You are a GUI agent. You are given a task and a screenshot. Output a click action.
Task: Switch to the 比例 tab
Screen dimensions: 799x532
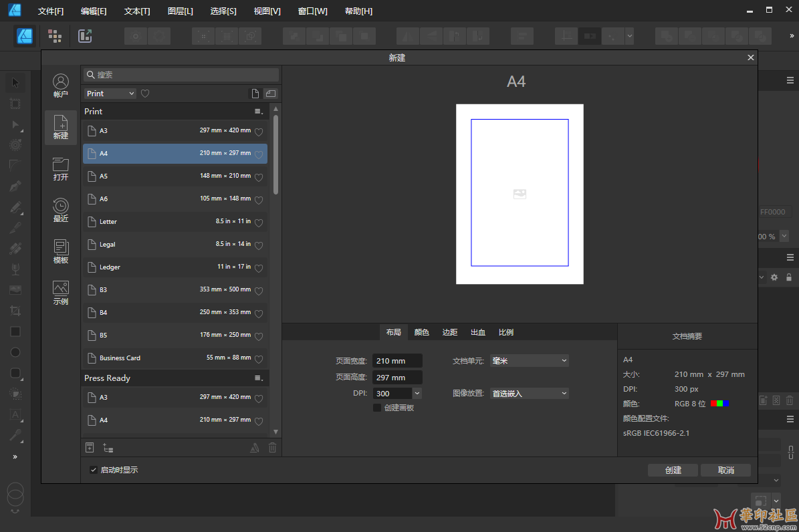coord(505,332)
